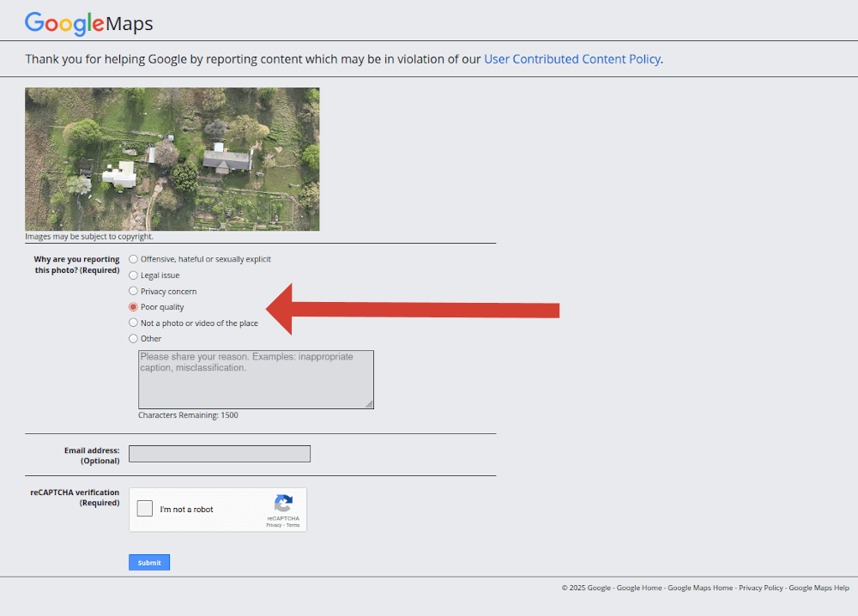Click the reCAPTCHA logo icon
Viewport: 858px width, 616px height.
(x=282, y=503)
